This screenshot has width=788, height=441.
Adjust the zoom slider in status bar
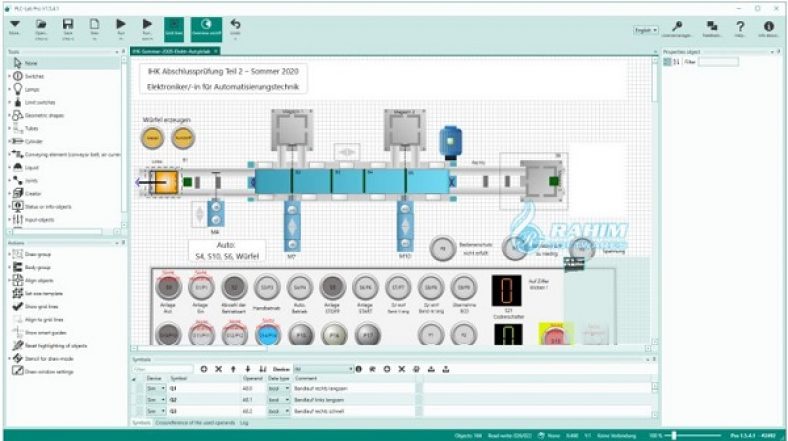674,435
